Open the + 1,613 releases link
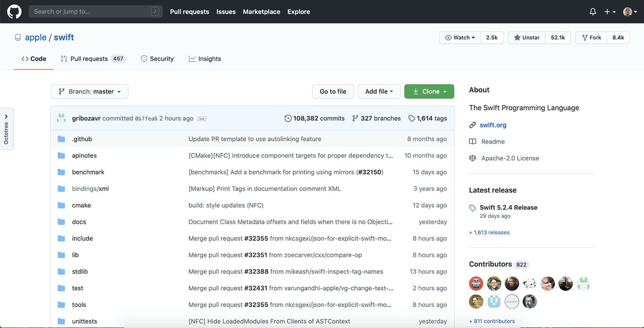Viewport: 644px width, 328px height. (489, 233)
